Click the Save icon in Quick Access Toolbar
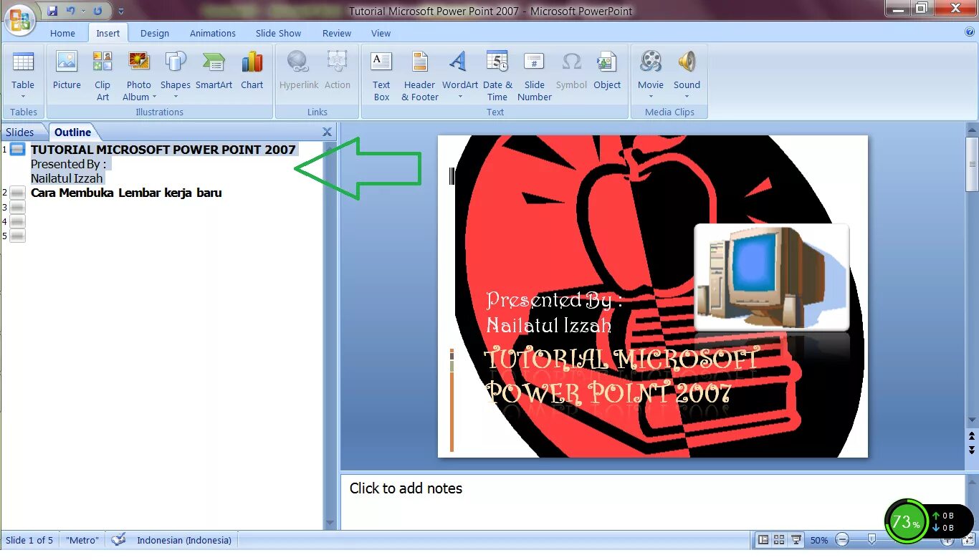 52,11
